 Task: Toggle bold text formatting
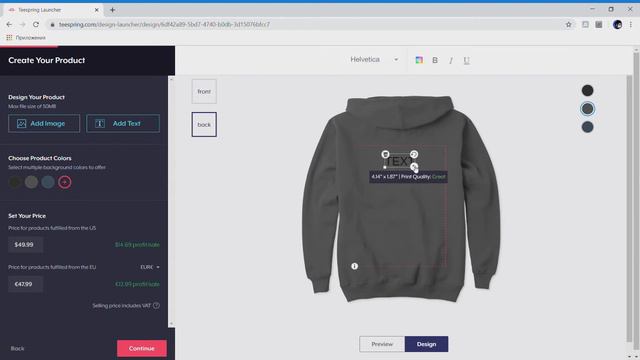pos(435,60)
